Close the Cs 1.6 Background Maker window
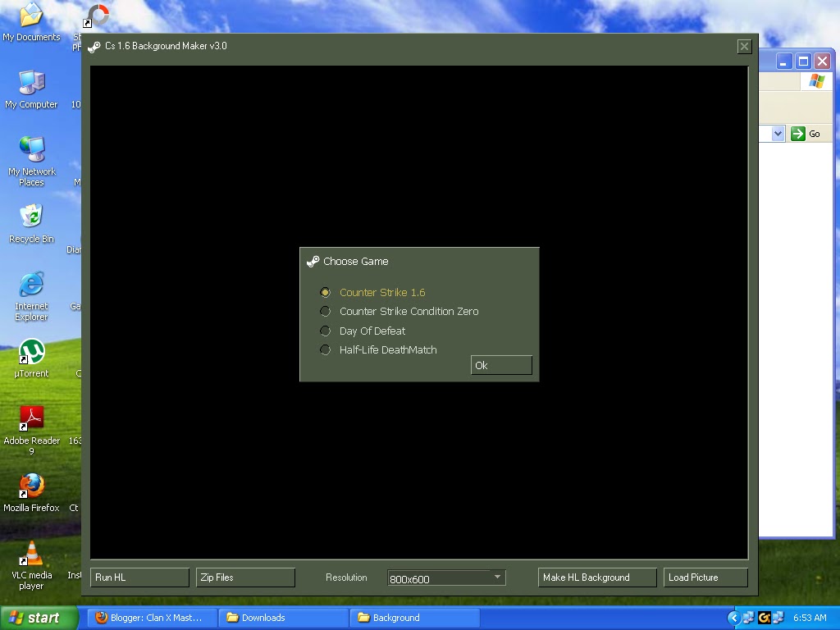 coord(744,47)
